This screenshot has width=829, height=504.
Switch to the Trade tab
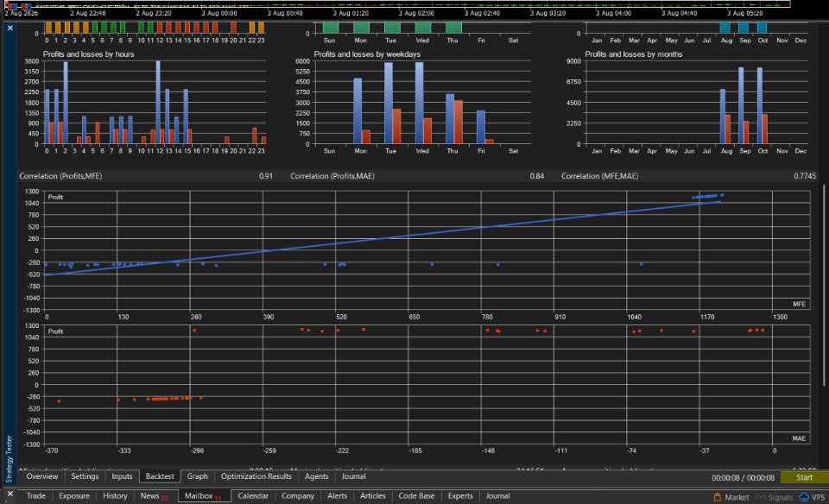click(x=36, y=496)
